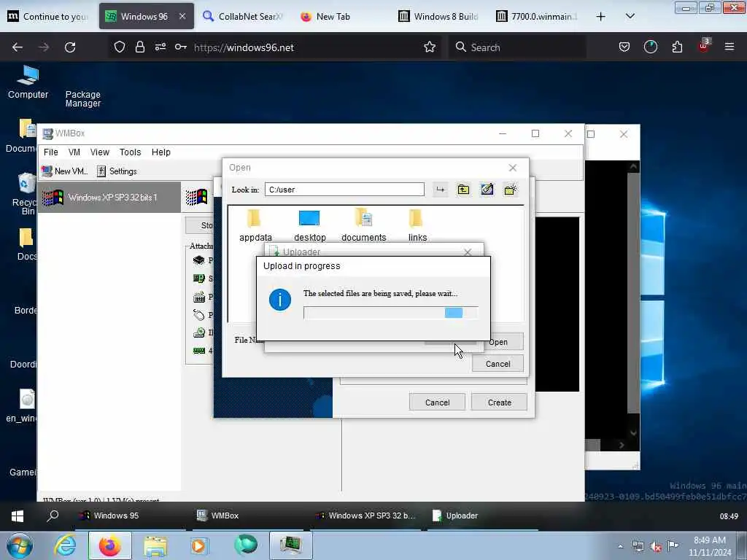The height and width of the screenshot is (560, 747).
Task: Click the blue info icon in upload dialog
Action: tap(280, 300)
